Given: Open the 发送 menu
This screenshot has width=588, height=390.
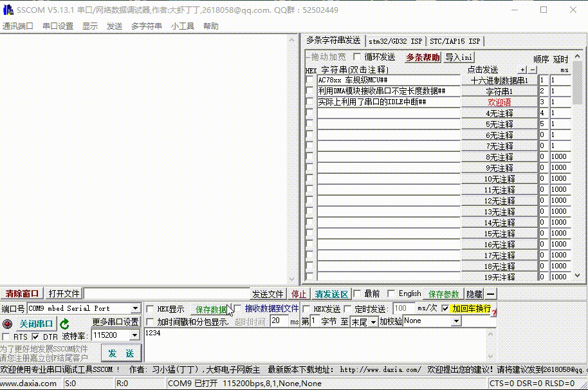Looking at the screenshot, I should [x=115, y=26].
